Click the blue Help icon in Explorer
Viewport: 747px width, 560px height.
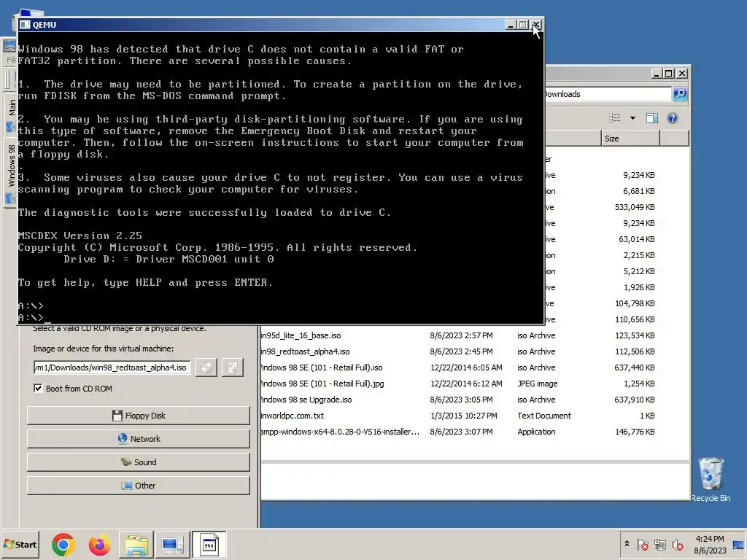pyautogui.click(x=672, y=118)
